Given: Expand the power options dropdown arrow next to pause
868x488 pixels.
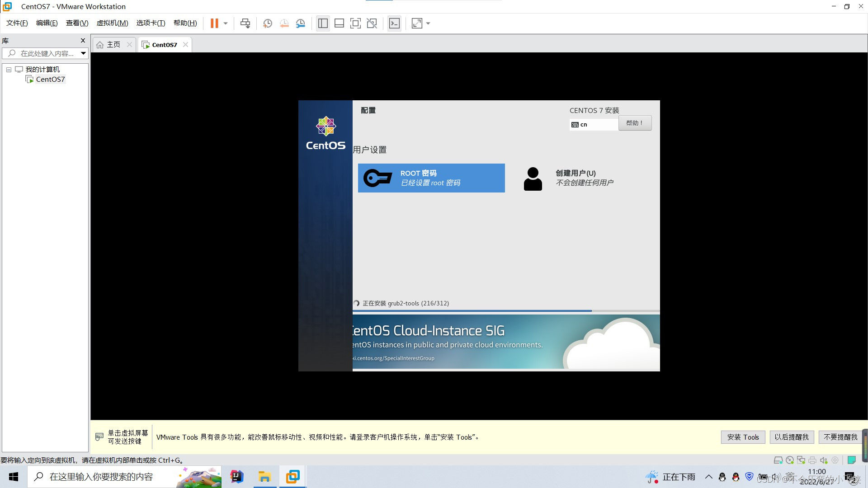Looking at the screenshot, I should pyautogui.click(x=226, y=23).
